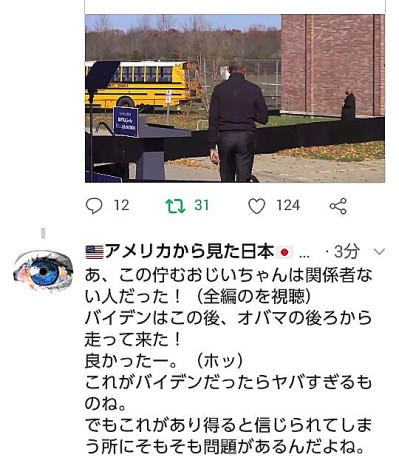
Task: Click the American flag emoji in username
Action: point(95,252)
